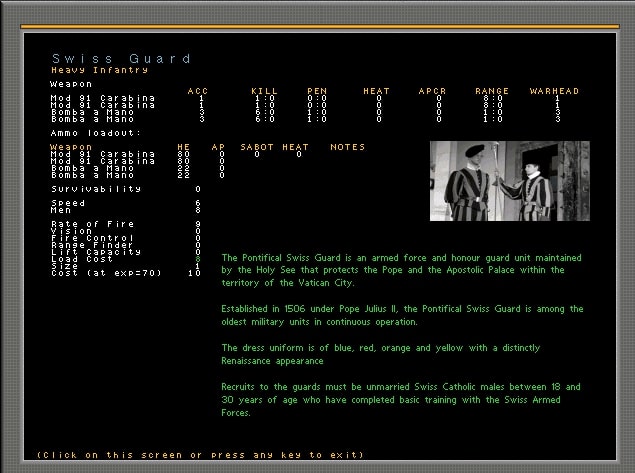
Task: Click the Survivability stat label
Action: coord(96,188)
